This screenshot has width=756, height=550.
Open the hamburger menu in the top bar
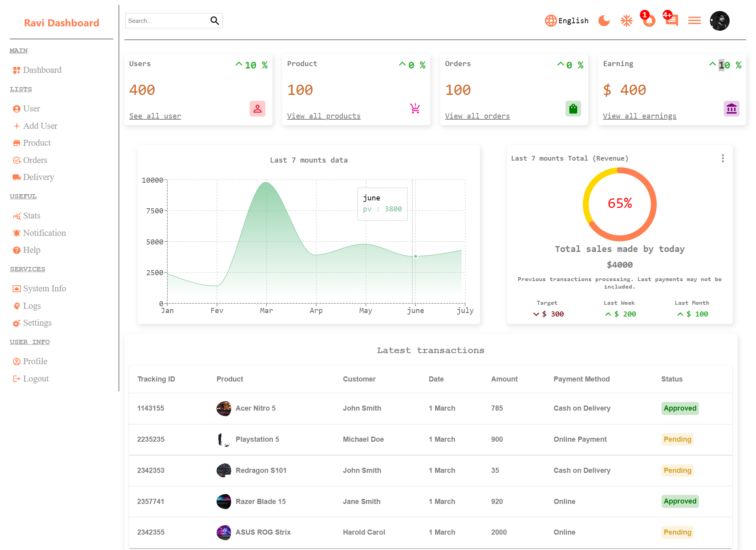pyautogui.click(x=694, y=20)
